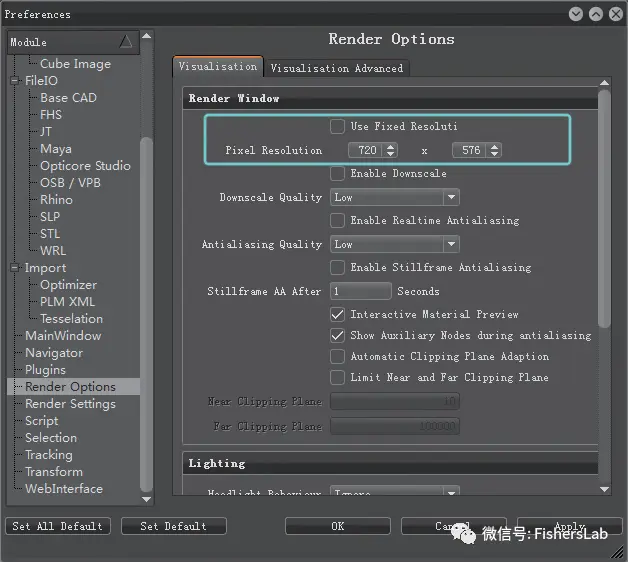Click the Render Options panel scrollbar thumb
628x562 pixels.
604,208
